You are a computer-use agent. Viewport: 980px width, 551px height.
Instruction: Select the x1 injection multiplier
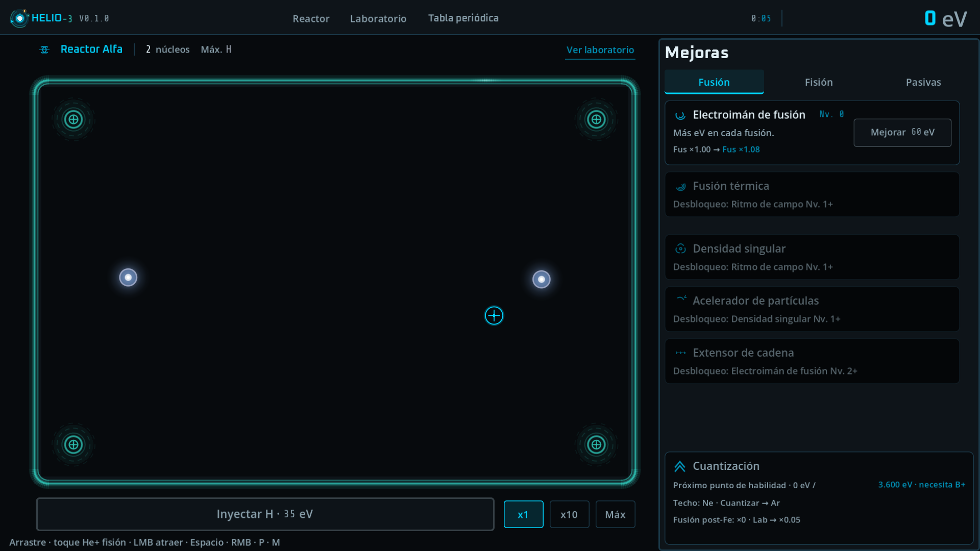[523, 514]
